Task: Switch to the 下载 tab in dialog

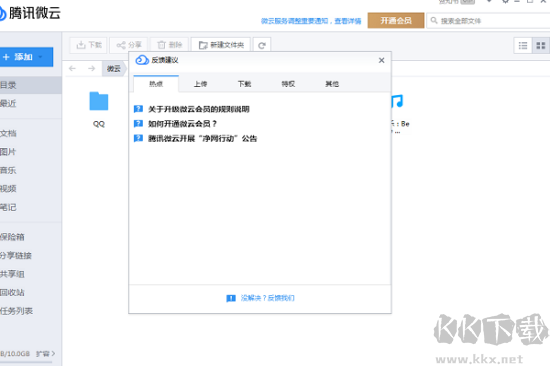Action: pyautogui.click(x=244, y=84)
